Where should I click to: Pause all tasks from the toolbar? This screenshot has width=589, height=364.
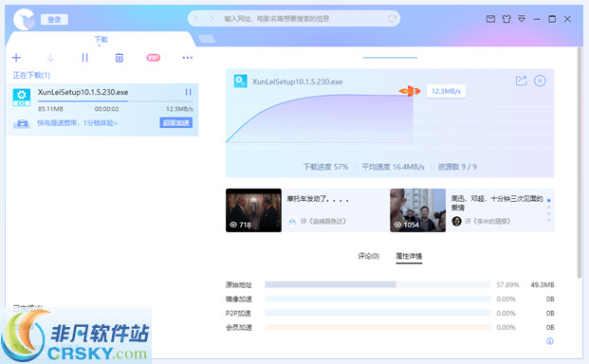[x=85, y=58]
